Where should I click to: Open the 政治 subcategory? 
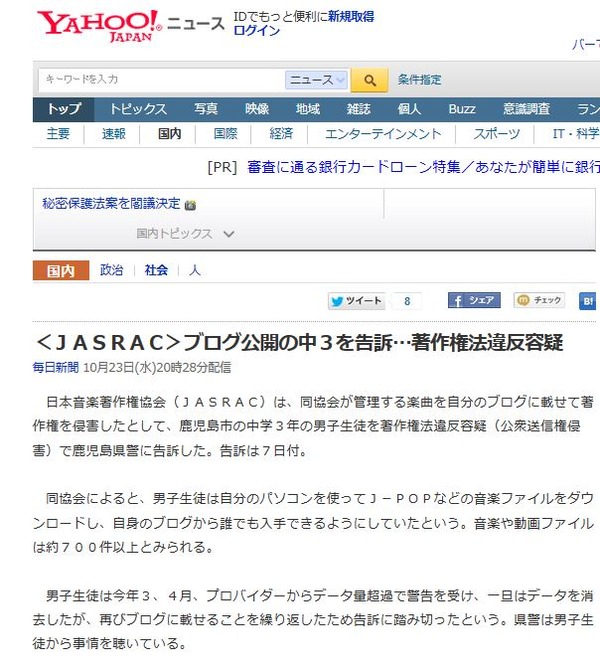(x=112, y=270)
